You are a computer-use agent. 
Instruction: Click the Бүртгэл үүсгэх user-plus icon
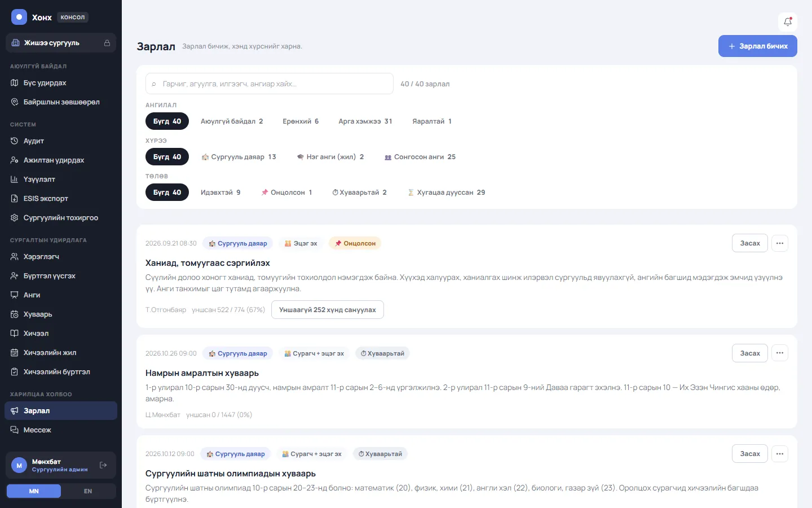[15, 276]
